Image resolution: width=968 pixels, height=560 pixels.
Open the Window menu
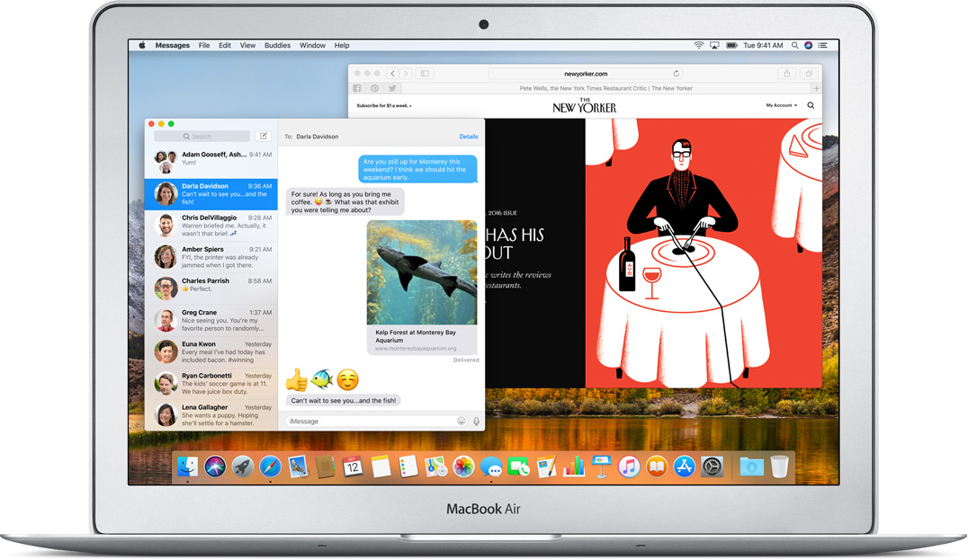(312, 45)
